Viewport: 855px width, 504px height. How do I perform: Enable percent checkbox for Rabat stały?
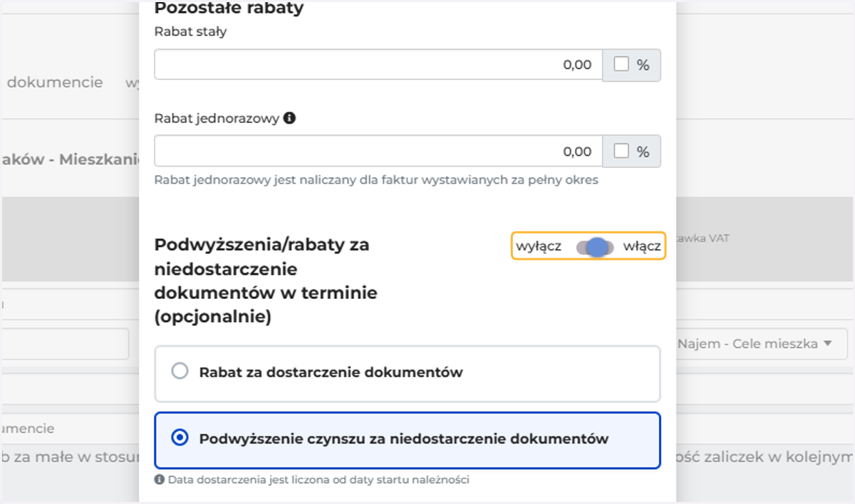621,65
